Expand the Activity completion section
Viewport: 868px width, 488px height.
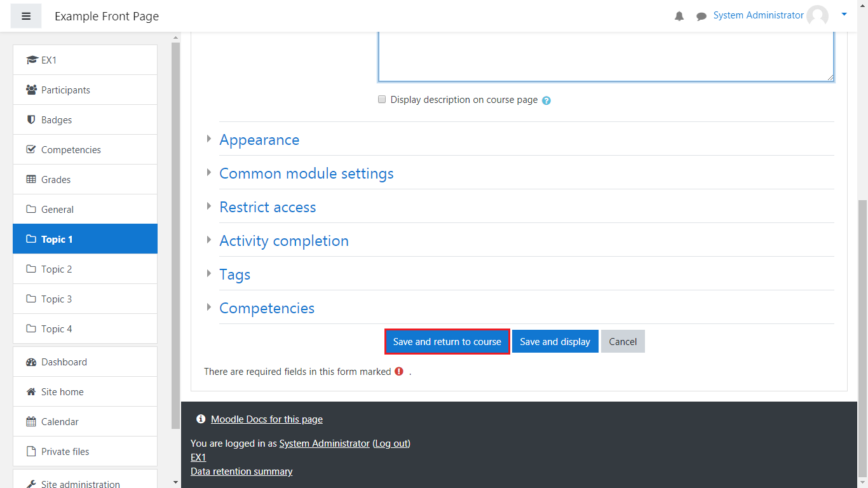[283, 241]
